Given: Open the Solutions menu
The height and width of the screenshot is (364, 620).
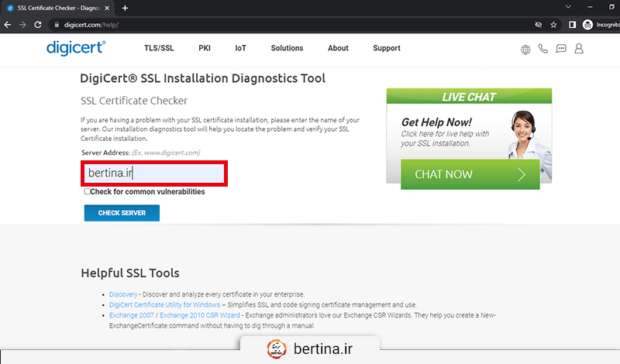Looking at the screenshot, I should pyautogui.click(x=287, y=48).
